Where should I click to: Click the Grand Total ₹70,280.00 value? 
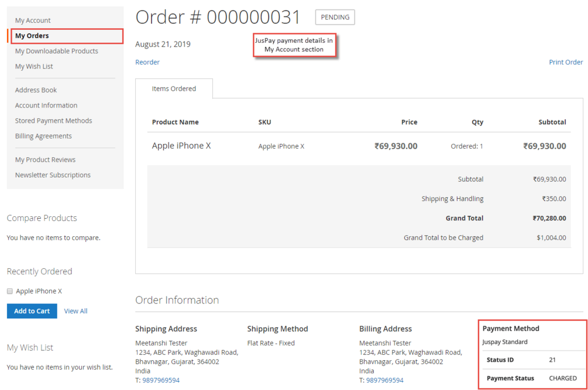(549, 219)
